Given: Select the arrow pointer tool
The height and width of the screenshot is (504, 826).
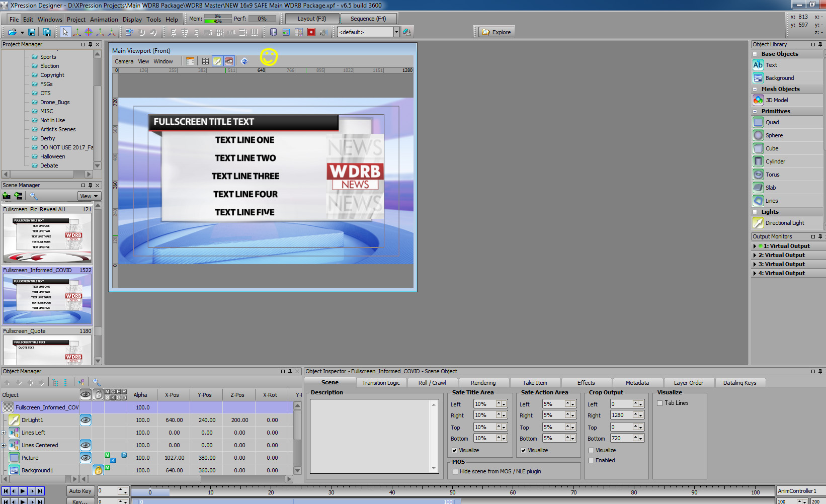Looking at the screenshot, I should 65,32.
